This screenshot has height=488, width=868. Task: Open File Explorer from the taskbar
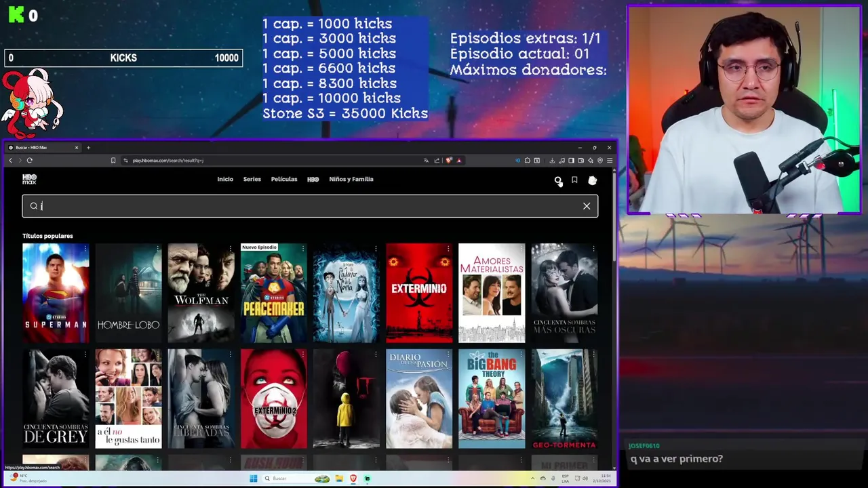click(x=339, y=479)
